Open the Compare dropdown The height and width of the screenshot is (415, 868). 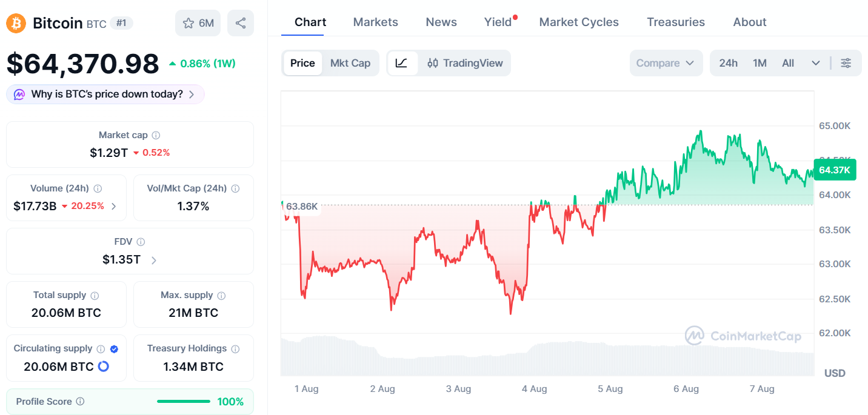(666, 63)
